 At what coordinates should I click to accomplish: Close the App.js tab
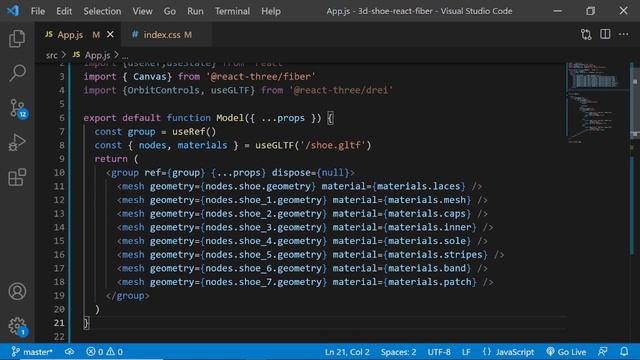click(x=110, y=35)
